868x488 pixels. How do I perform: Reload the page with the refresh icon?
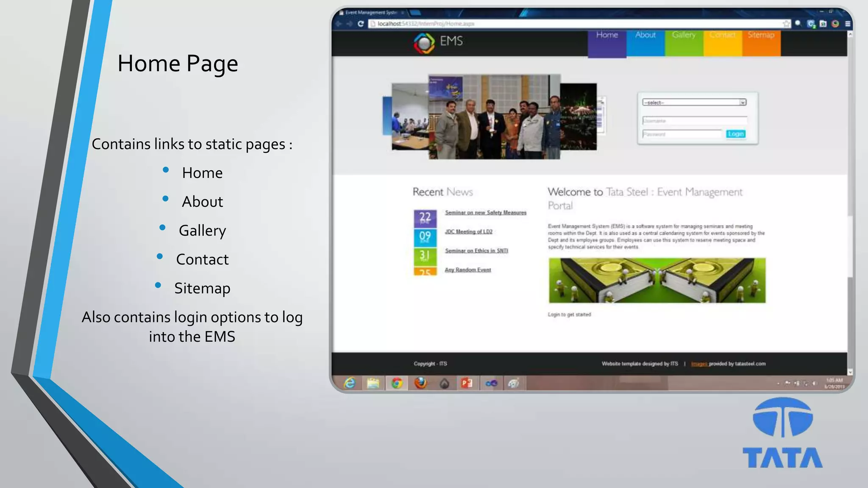click(x=361, y=24)
